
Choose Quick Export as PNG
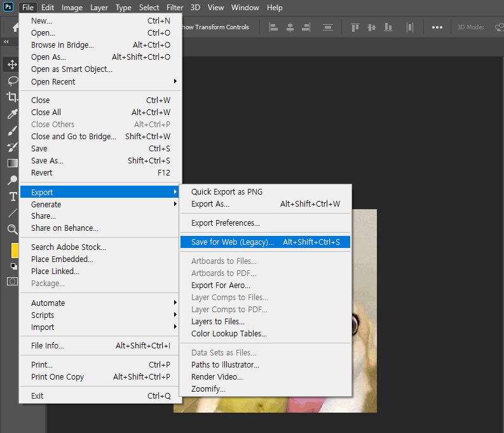265,191
